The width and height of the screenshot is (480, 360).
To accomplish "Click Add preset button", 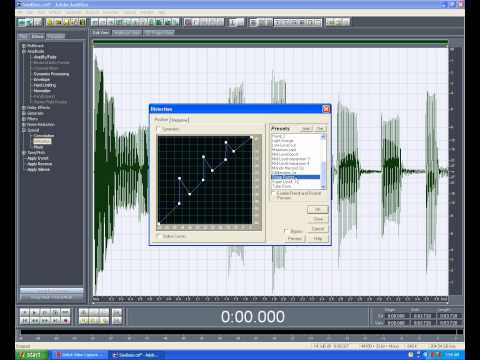I will coord(306,129).
